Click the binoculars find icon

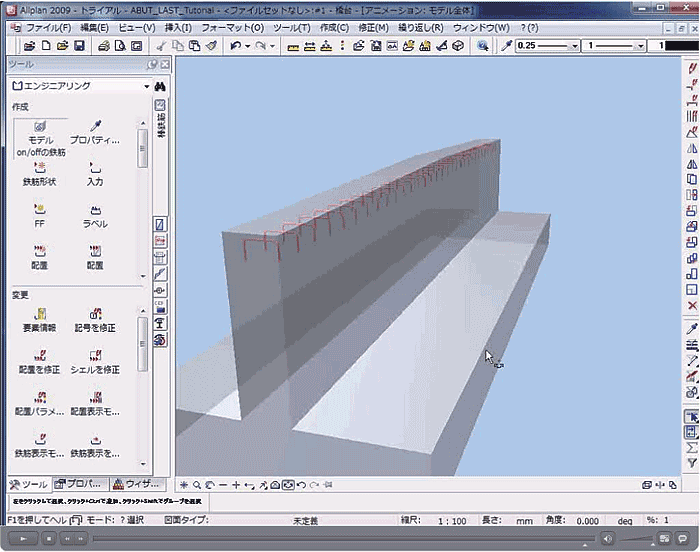pos(160,86)
